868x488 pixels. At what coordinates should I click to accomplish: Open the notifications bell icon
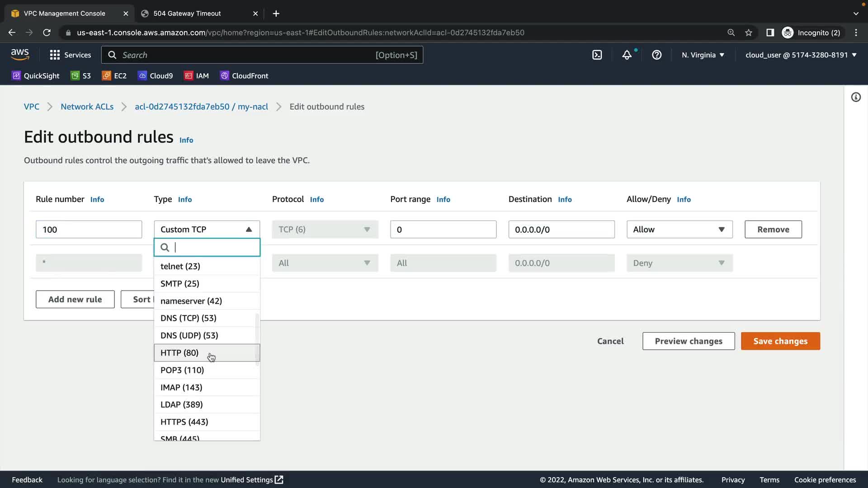[627, 55]
